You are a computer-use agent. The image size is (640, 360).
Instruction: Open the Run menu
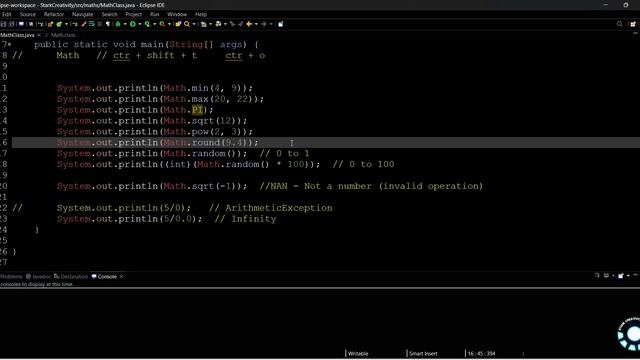click(154, 14)
